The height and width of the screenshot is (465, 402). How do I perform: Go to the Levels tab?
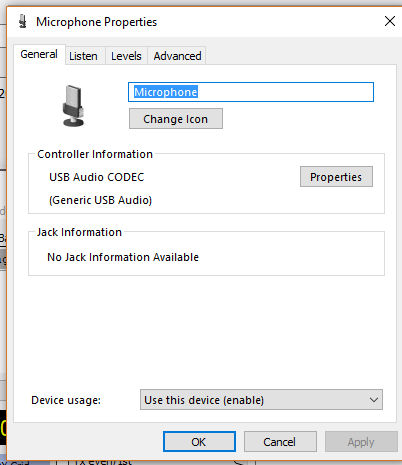pyautogui.click(x=126, y=56)
